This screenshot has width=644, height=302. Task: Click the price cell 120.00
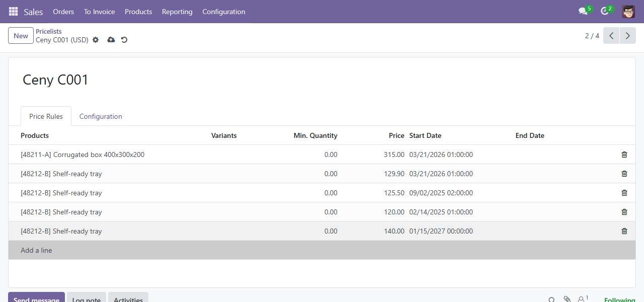click(394, 212)
